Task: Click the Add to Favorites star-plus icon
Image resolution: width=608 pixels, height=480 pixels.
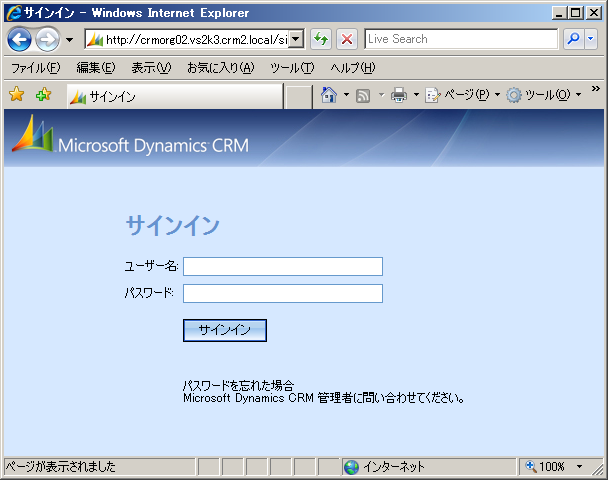Action: click(x=43, y=94)
